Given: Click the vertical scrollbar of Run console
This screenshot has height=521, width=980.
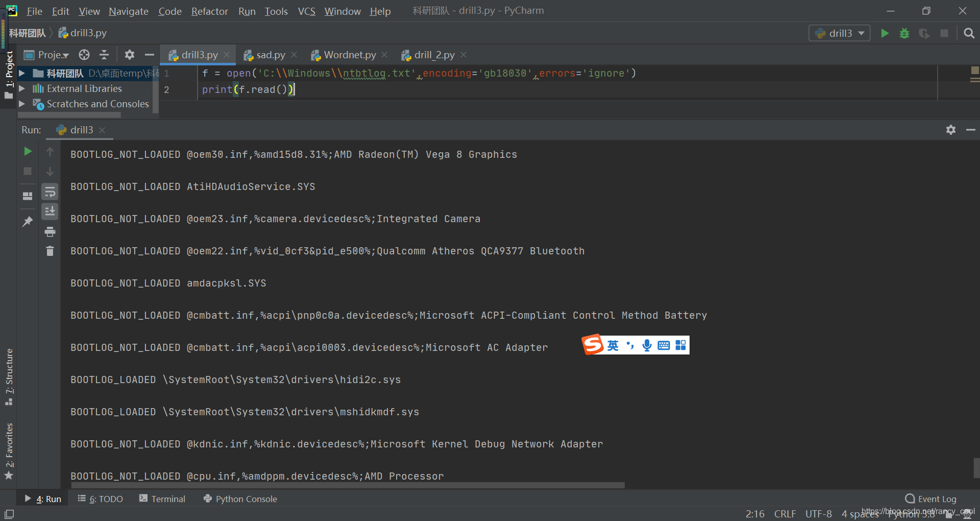Looking at the screenshot, I should click(x=976, y=468).
